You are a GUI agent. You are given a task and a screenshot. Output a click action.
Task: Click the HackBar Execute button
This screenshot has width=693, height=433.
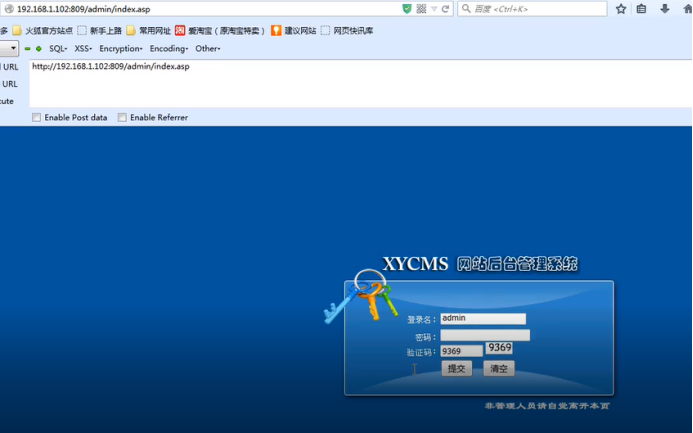point(7,101)
